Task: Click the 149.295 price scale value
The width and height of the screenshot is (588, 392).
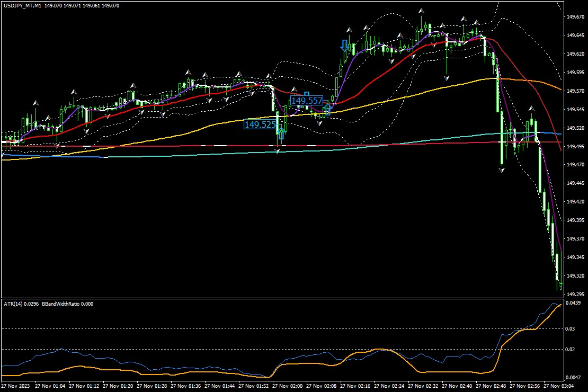Action: pos(575,295)
